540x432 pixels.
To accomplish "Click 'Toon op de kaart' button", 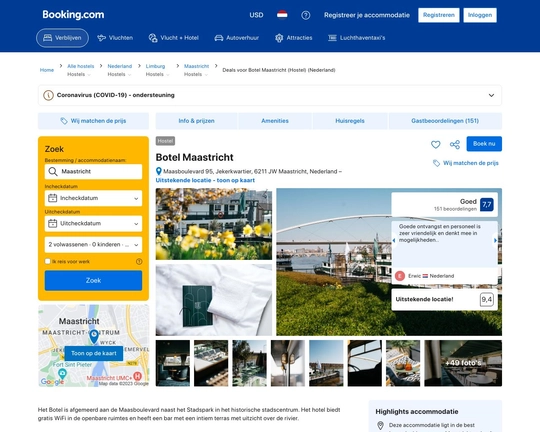I will pos(94,353).
